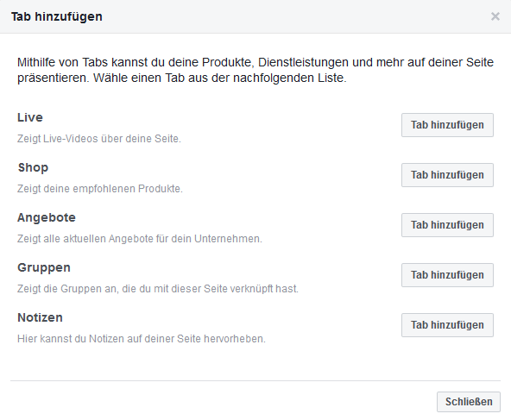Click the 'Zeigt alle aktuellen Angebote' description
Viewport: 511px width, 420px height.
tap(140, 239)
